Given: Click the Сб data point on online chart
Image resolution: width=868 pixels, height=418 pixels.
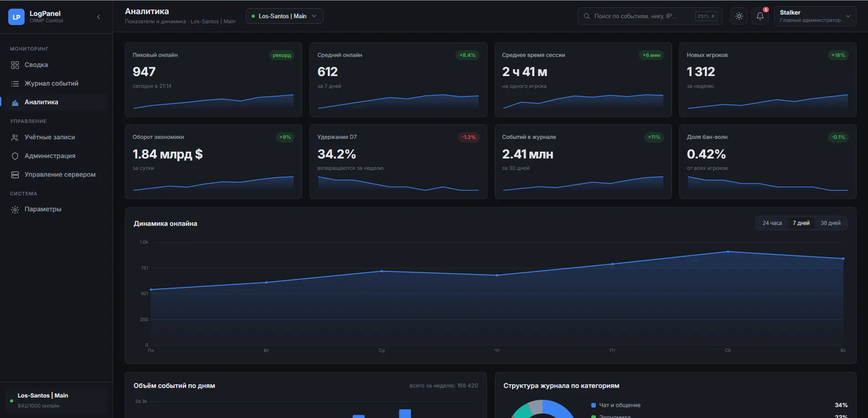Looking at the screenshot, I should 728,252.
